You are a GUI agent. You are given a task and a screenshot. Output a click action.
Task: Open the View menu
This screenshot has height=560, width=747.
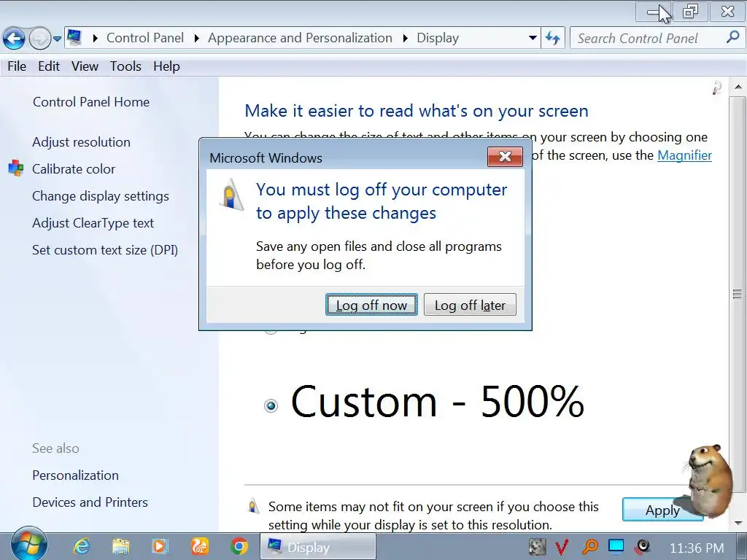point(85,66)
